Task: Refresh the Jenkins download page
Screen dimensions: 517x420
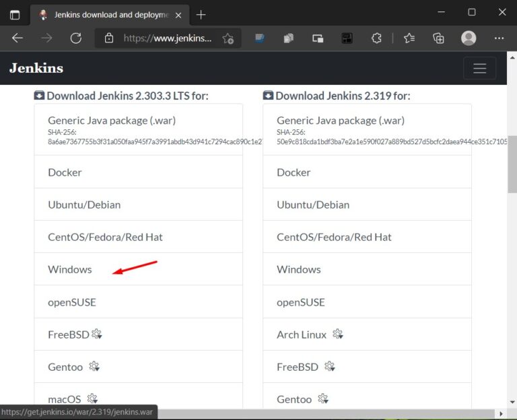Action: (75, 38)
